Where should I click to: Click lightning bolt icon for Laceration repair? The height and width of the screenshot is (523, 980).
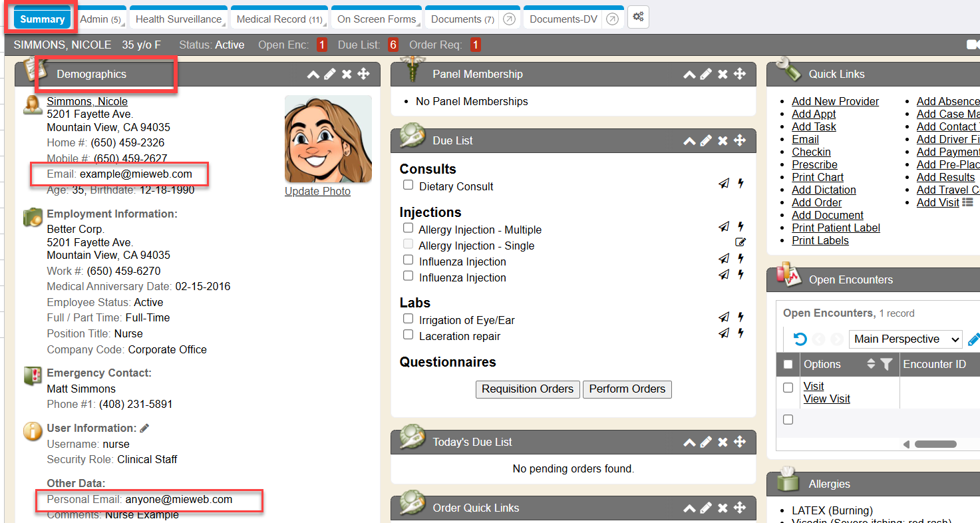740,333
